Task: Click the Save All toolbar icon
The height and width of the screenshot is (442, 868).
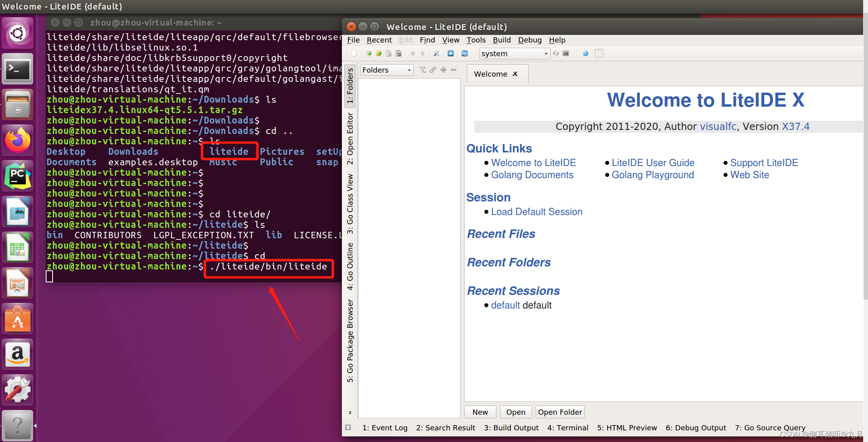Action: [398, 53]
